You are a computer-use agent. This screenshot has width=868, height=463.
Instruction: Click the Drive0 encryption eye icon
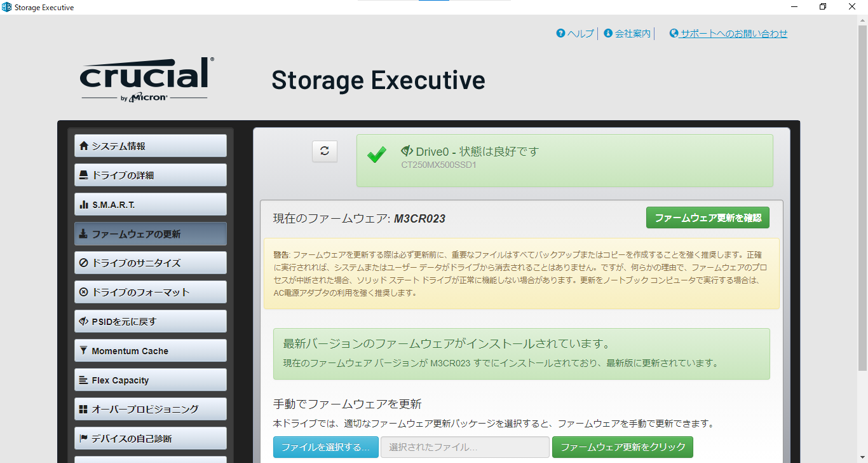tap(407, 151)
